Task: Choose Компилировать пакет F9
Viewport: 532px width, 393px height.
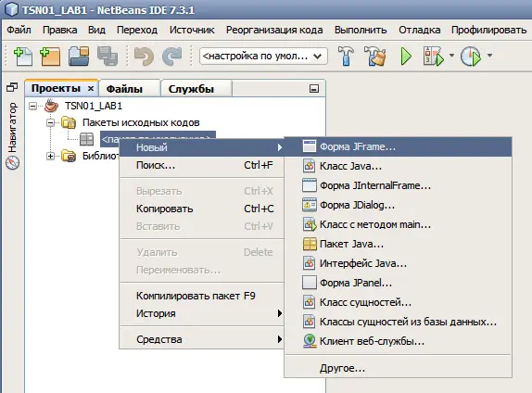Action: pos(202,296)
